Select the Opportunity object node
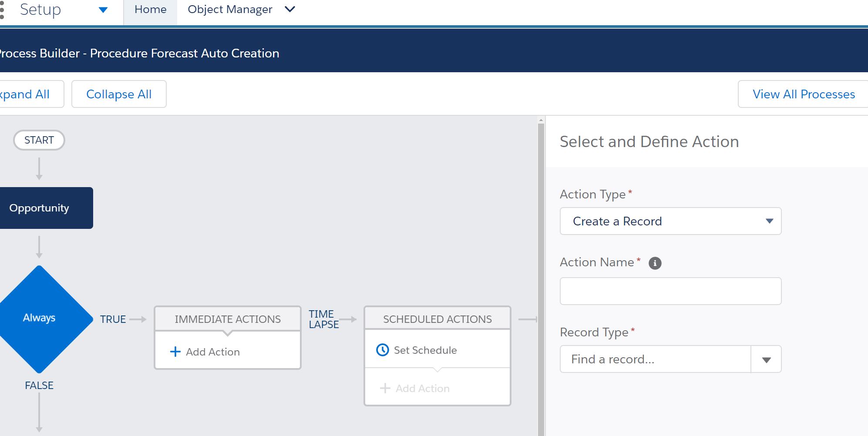The width and height of the screenshot is (868, 436). pyautogui.click(x=40, y=208)
